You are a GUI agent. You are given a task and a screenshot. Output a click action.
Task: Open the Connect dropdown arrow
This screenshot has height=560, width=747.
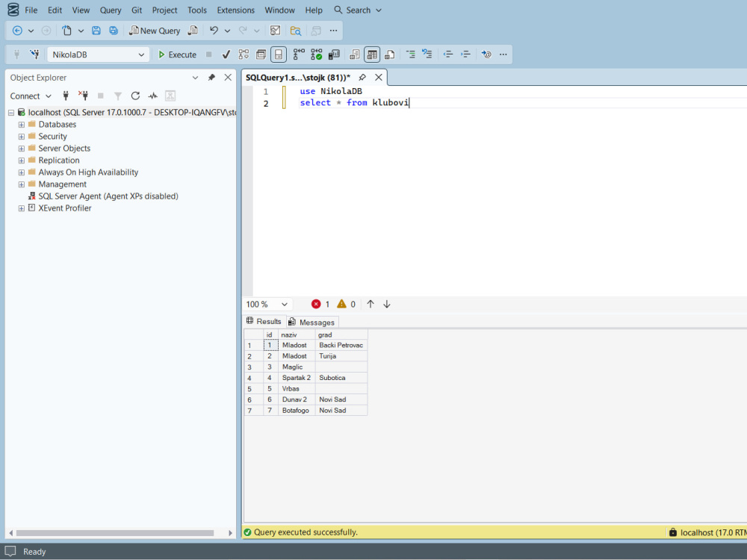tap(48, 96)
